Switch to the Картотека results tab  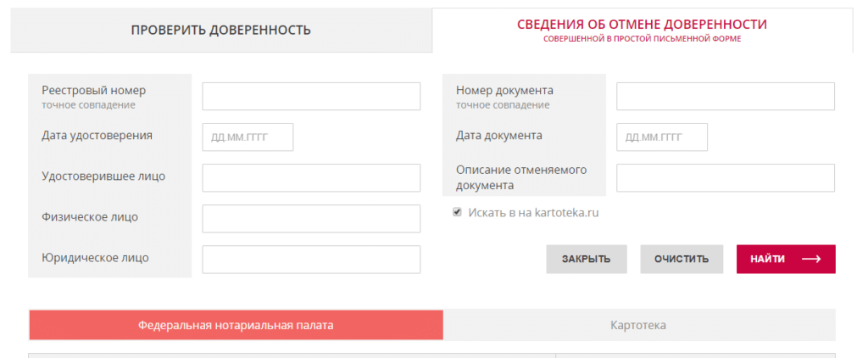pyautogui.click(x=638, y=325)
